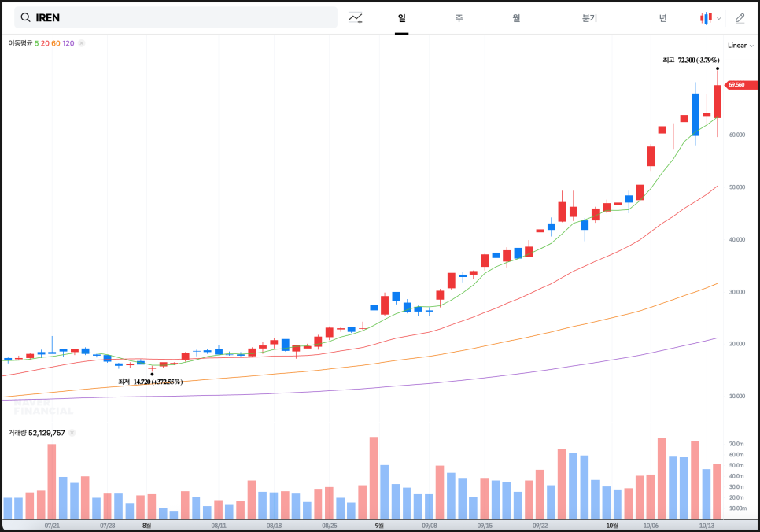
Task: Click the 최고 72.300 high price marker
Action: (x=691, y=60)
